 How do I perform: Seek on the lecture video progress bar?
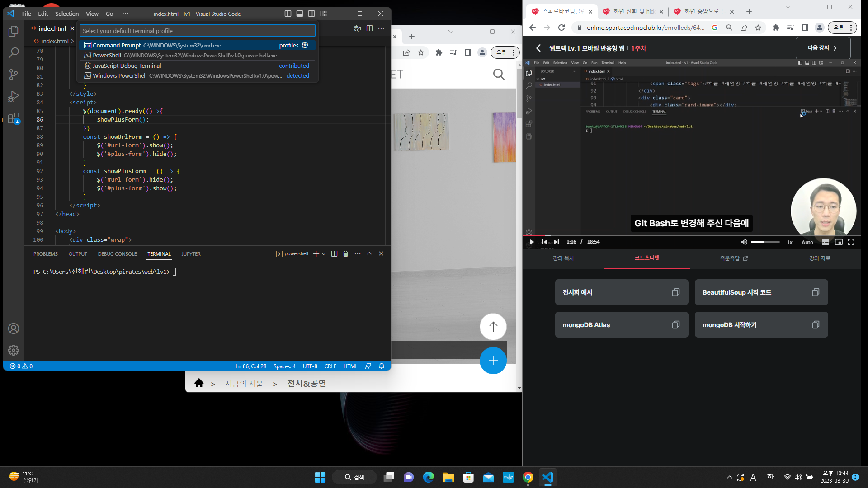point(692,235)
